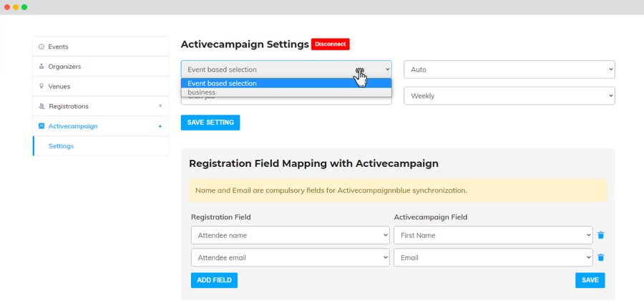Click the red Disconnect button
The height and width of the screenshot is (301, 644).
coord(330,44)
